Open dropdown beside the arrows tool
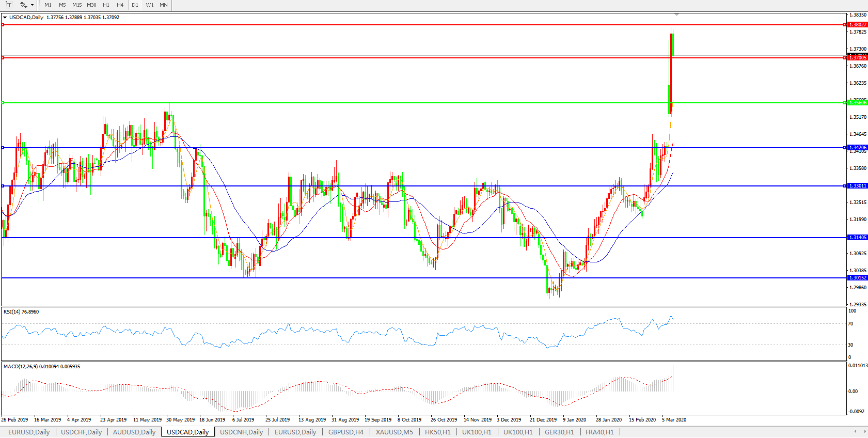 pyautogui.click(x=32, y=5)
